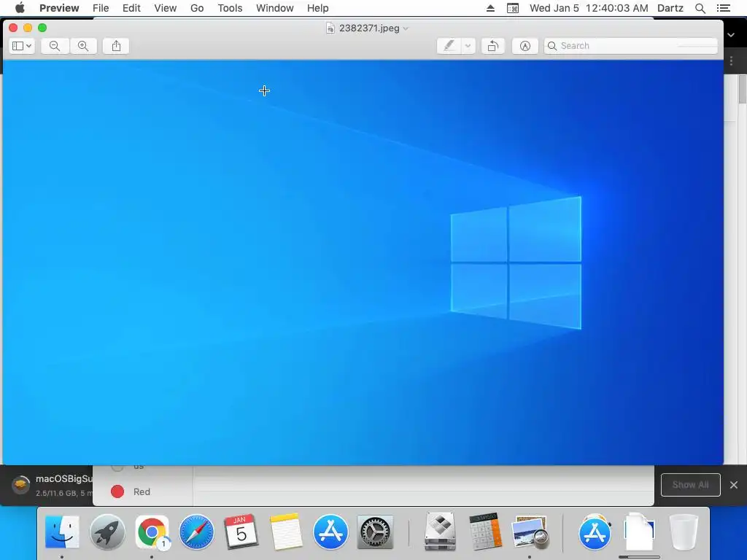
Task: Click the keyboard viewer icon in menu bar
Action: click(x=513, y=8)
